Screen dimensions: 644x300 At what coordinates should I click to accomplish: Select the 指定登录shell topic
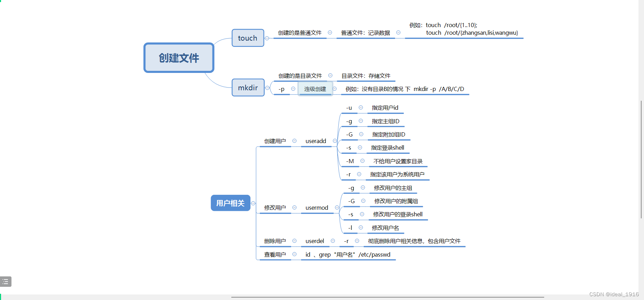[x=388, y=148]
